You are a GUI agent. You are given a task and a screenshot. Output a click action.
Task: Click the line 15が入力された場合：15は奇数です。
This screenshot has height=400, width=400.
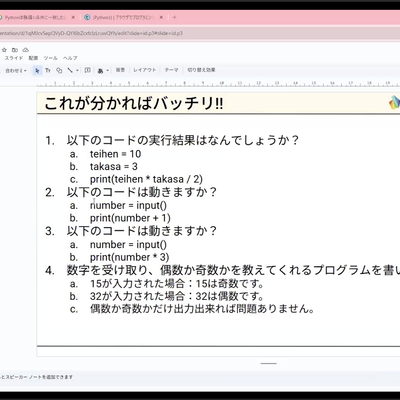(x=177, y=284)
